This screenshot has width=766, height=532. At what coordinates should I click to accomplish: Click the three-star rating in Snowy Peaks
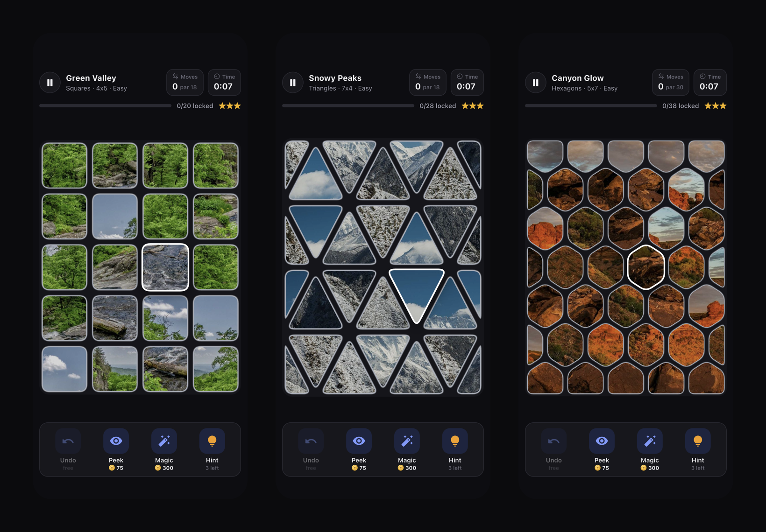(473, 106)
